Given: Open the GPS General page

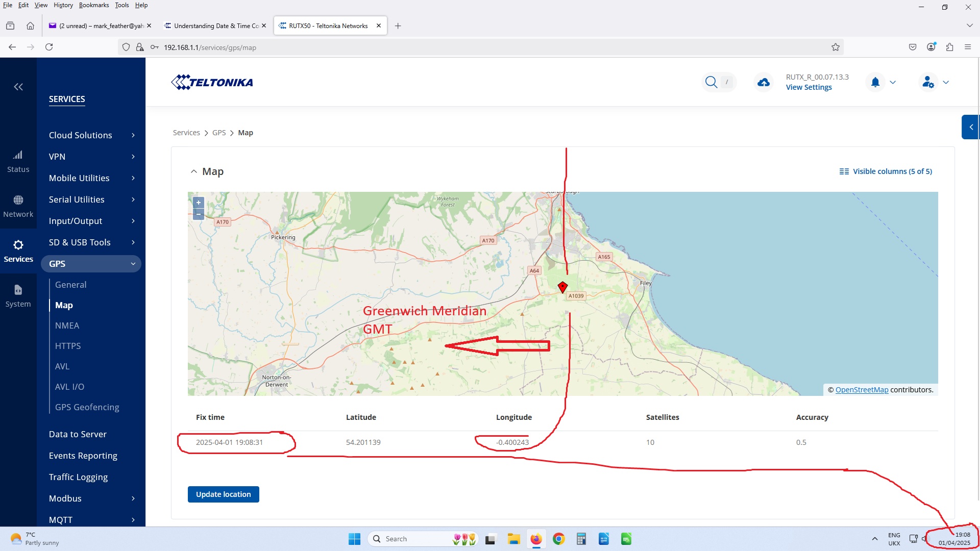Looking at the screenshot, I should (x=70, y=285).
